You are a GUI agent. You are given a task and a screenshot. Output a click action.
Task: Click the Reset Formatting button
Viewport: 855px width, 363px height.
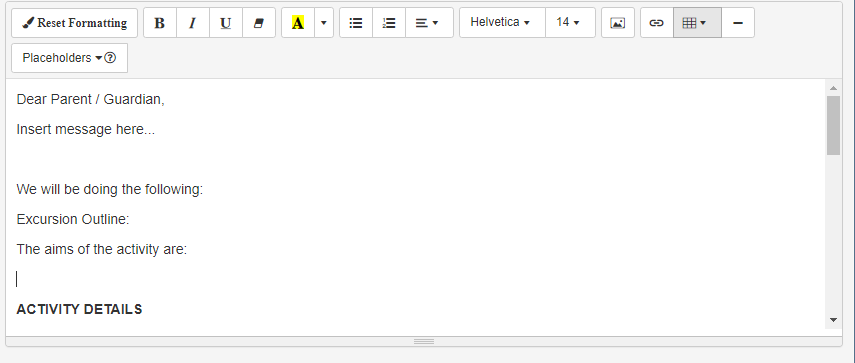coord(74,23)
